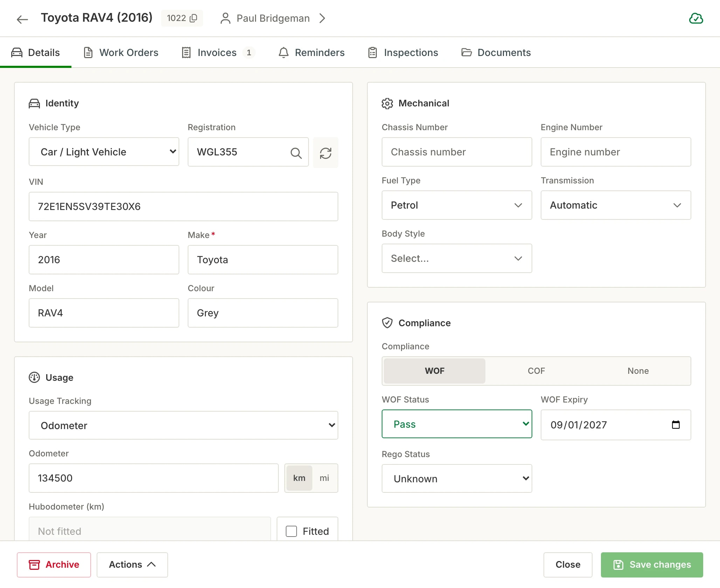720x588 pixels.
Task: Select COF compliance option
Action: (536, 371)
